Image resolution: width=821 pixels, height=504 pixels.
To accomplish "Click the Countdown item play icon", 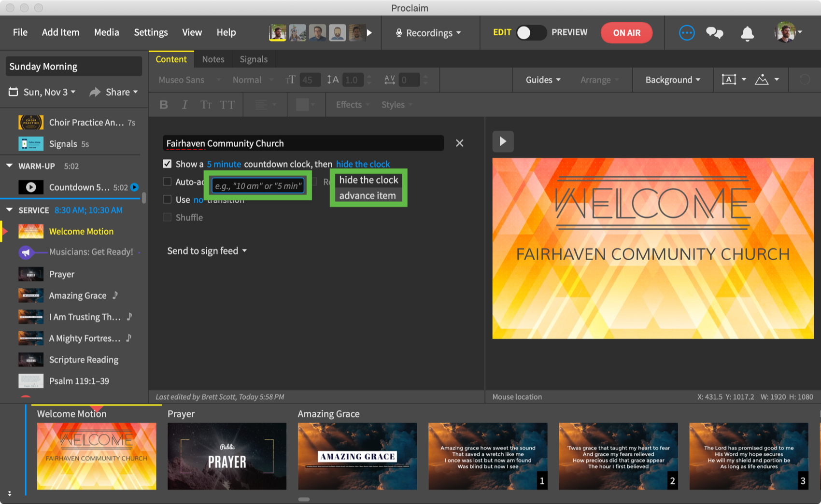I will point(31,187).
